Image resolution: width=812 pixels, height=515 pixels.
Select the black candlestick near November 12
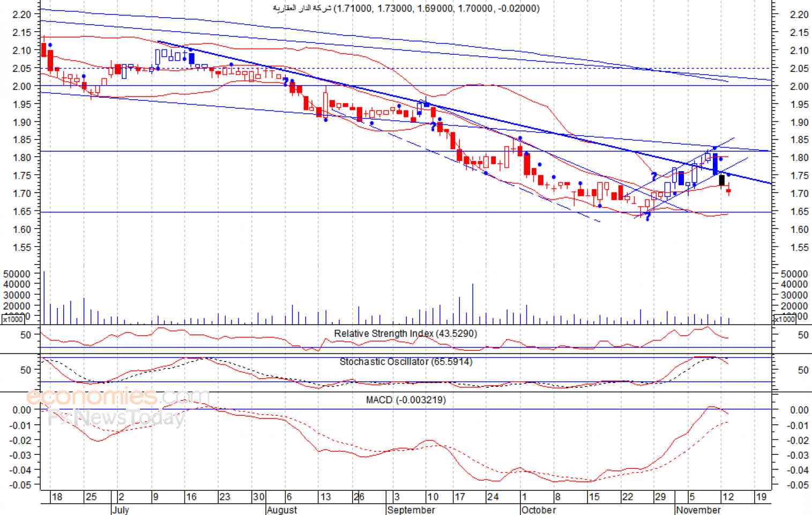click(x=722, y=180)
